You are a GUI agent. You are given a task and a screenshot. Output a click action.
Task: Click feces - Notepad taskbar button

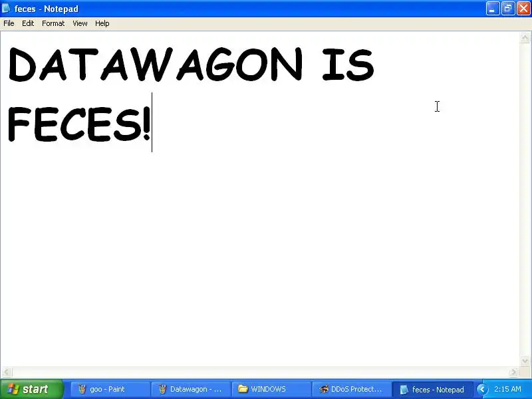432,389
